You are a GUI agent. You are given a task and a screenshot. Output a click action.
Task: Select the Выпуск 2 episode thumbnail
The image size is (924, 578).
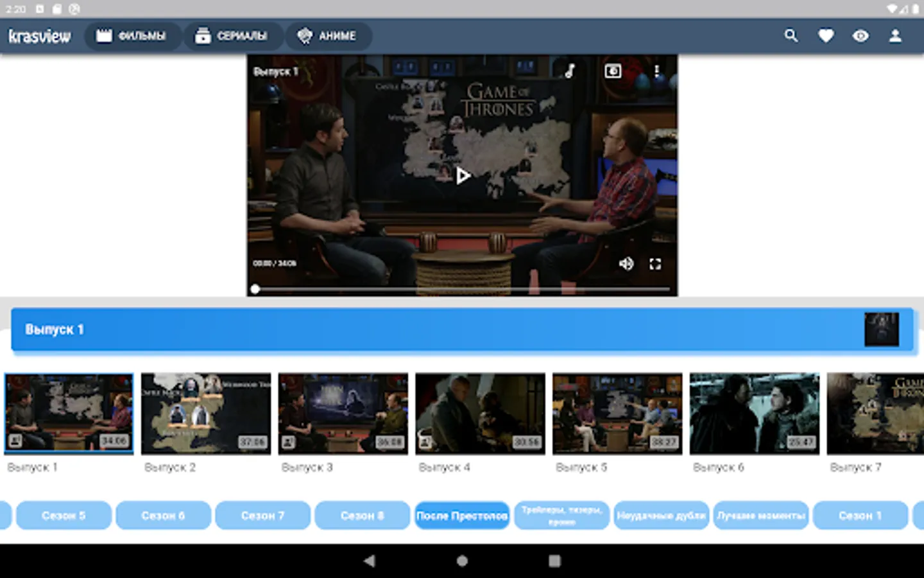coord(206,413)
